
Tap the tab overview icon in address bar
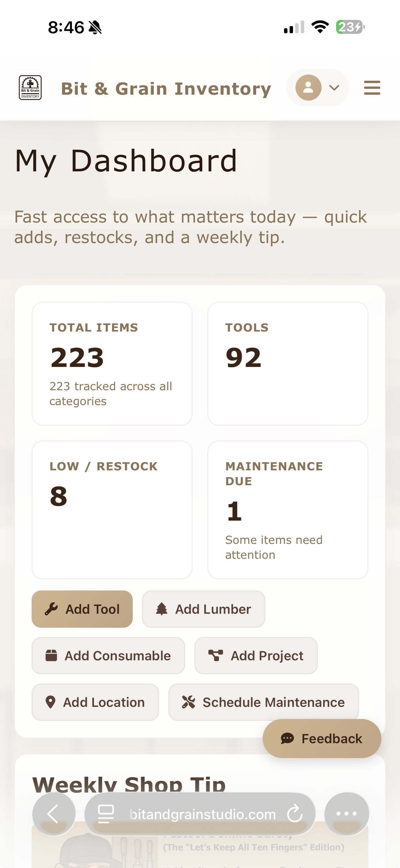coord(106,814)
